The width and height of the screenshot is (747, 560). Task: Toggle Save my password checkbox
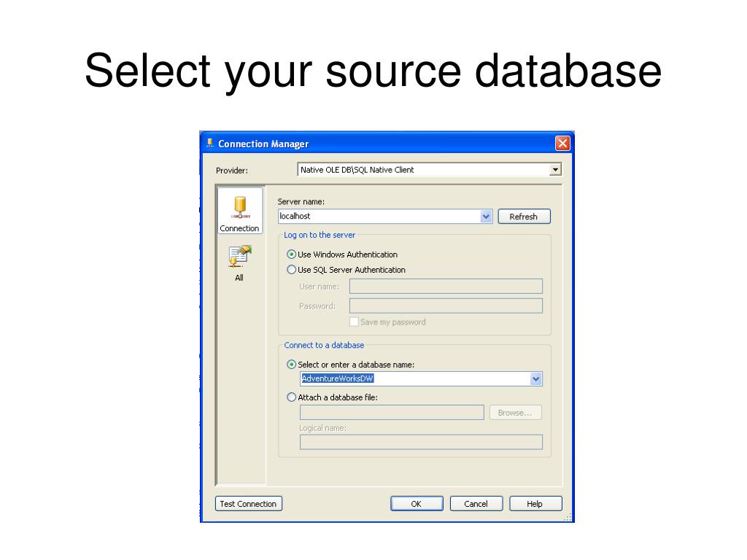point(354,322)
